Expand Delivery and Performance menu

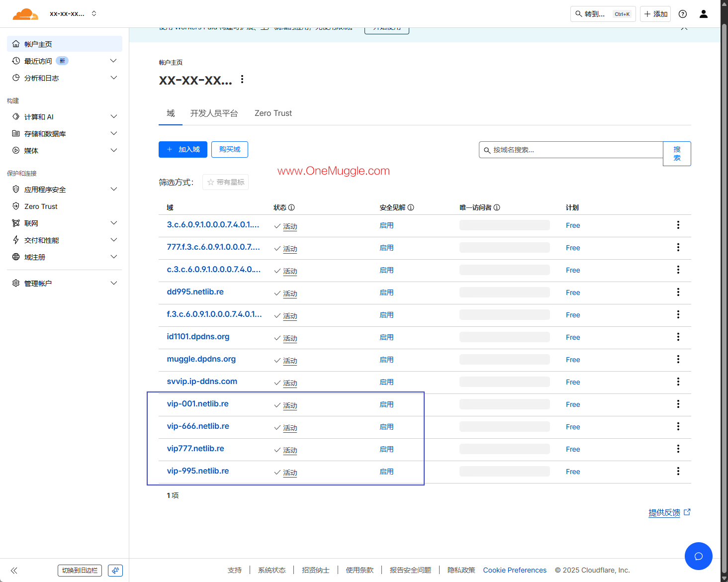(113, 240)
